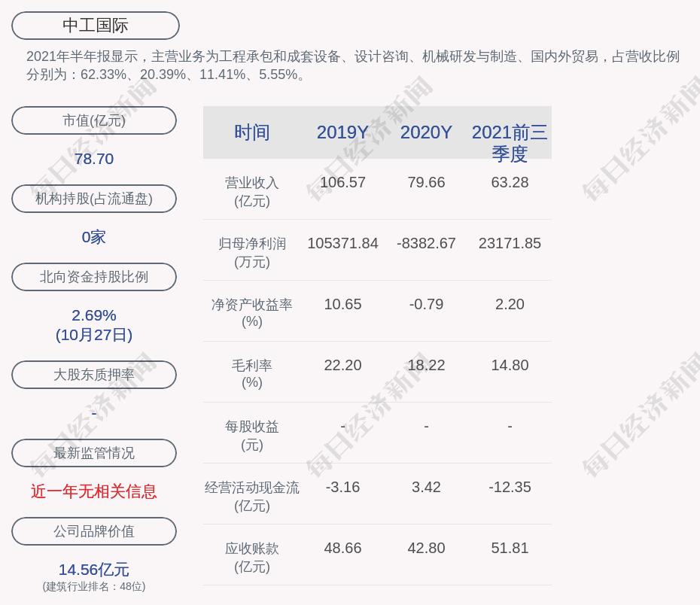Select the 营业收入(亿元) row label
Image resolution: width=700 pixels, height=605 pixels.
click(x=252, y=192)
